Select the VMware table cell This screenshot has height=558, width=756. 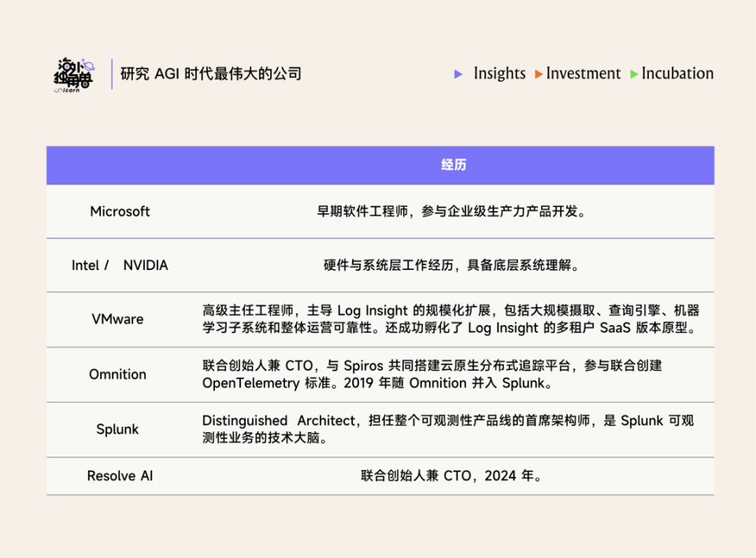117,319
